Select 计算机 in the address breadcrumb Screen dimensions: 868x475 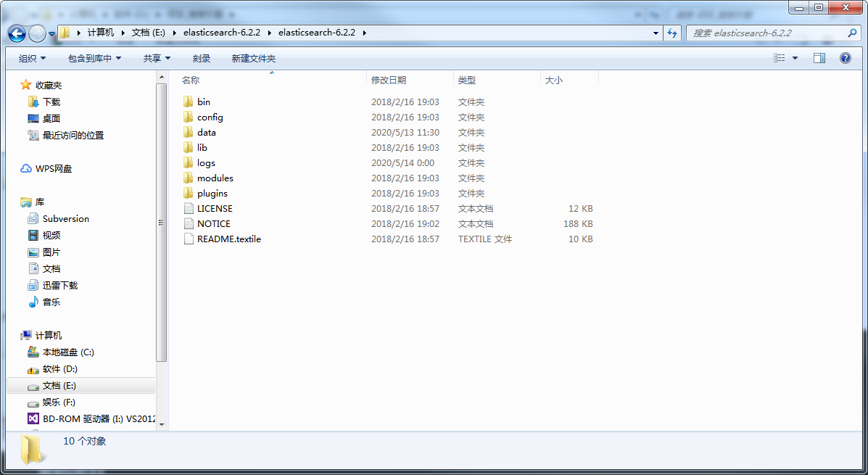click(101, 33)
